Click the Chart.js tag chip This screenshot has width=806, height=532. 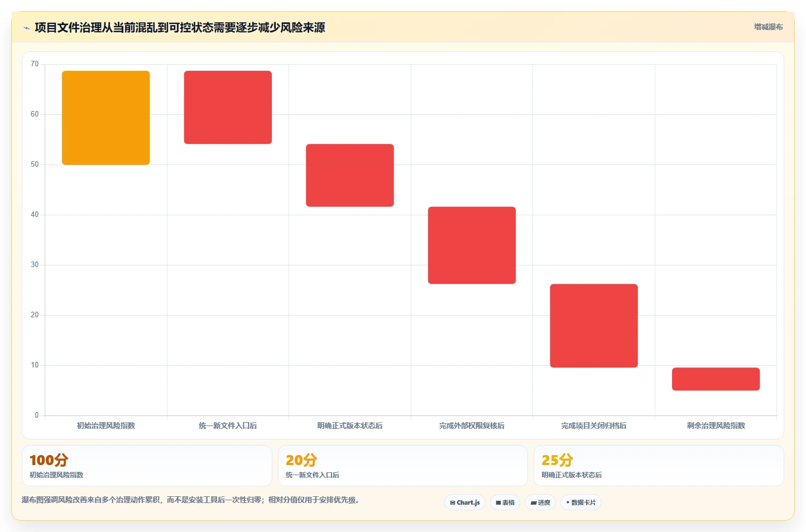(465, 502)
